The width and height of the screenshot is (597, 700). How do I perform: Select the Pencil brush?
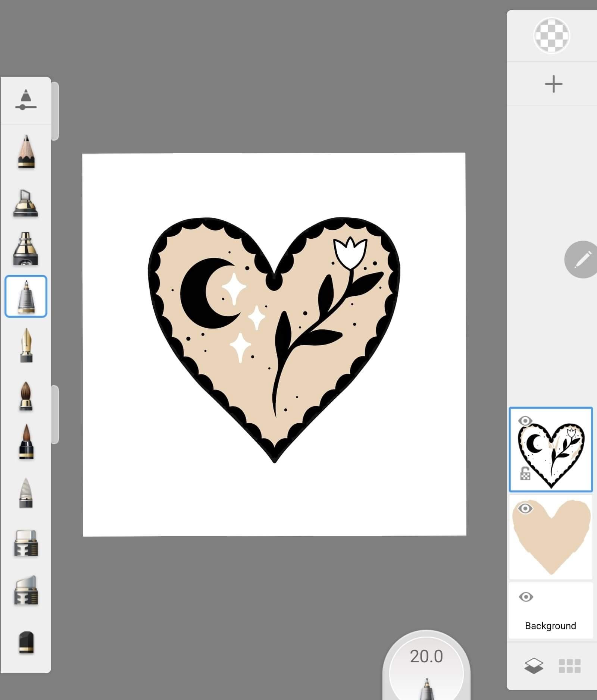pyautogui.click(x=26, y=152)
